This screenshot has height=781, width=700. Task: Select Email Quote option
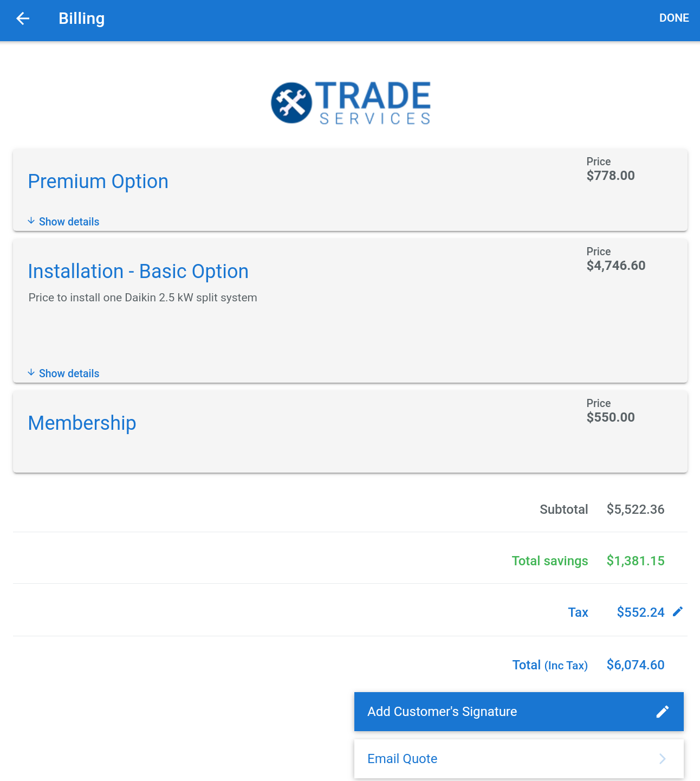pyautogui.click(x=519, y=759)
